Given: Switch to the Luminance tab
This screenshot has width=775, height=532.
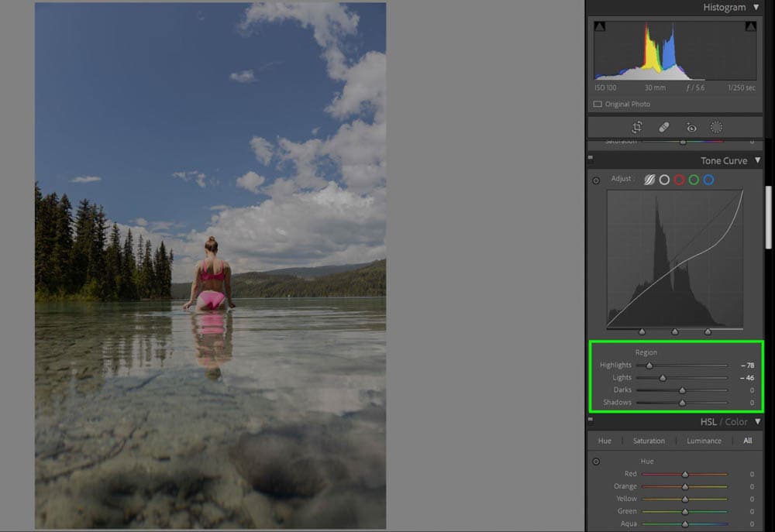Looking at the screenshot, I should pos(704,441).
